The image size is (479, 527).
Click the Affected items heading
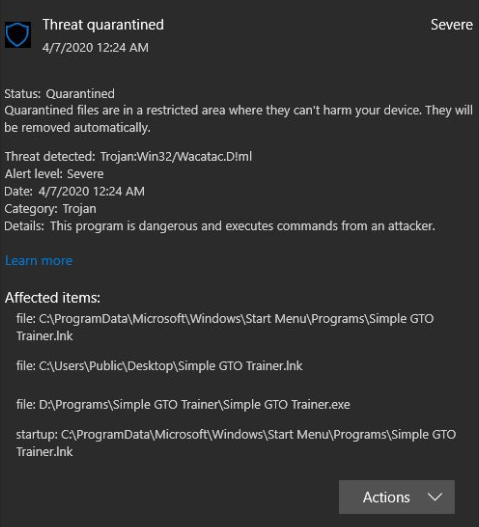(52, 298)
